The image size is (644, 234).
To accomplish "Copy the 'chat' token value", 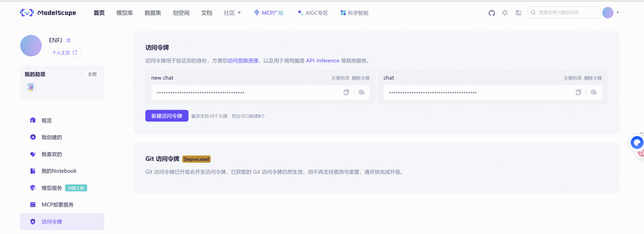I will click(x=578, y=92).
